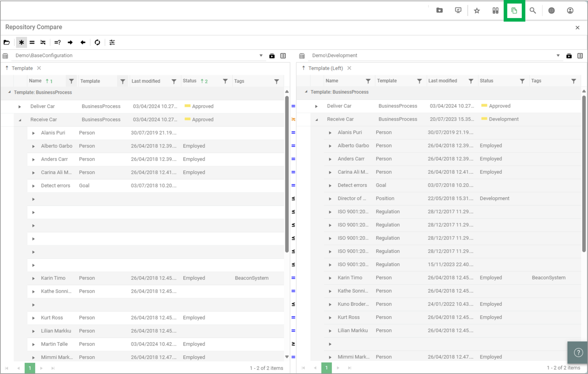Open the compare settings sliders icon
The width and height of the screenshot is (588, 374).
tap(112, 42)
